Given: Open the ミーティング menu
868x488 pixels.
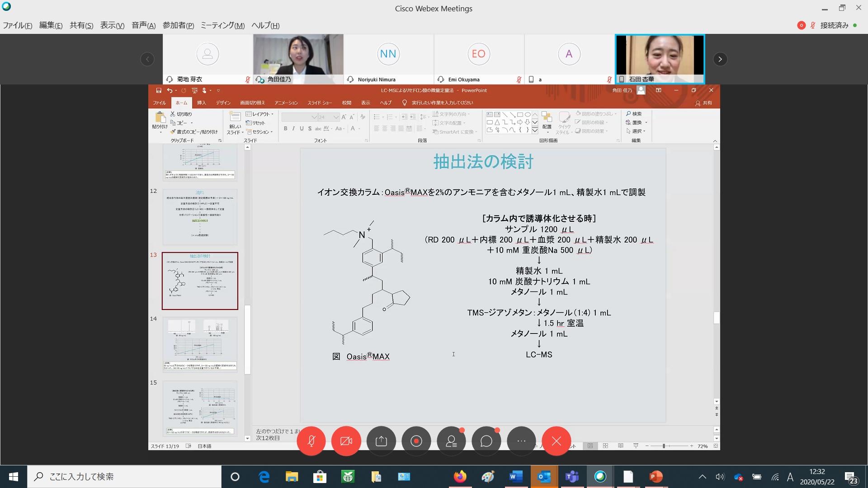Looking at the screenshot, I should tap(222, 25).
